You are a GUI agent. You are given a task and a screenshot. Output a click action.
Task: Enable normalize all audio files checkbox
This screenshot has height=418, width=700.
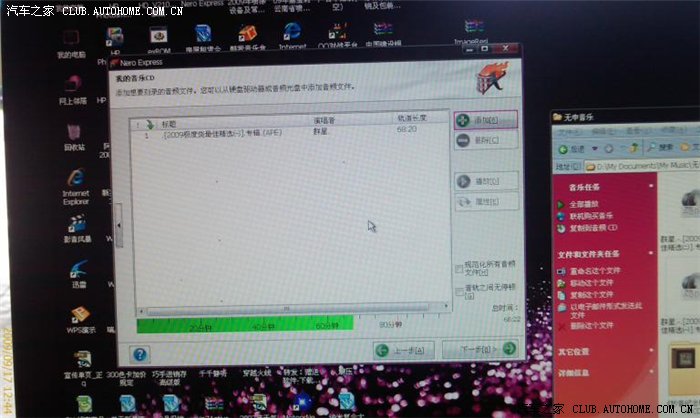(459, 269)
